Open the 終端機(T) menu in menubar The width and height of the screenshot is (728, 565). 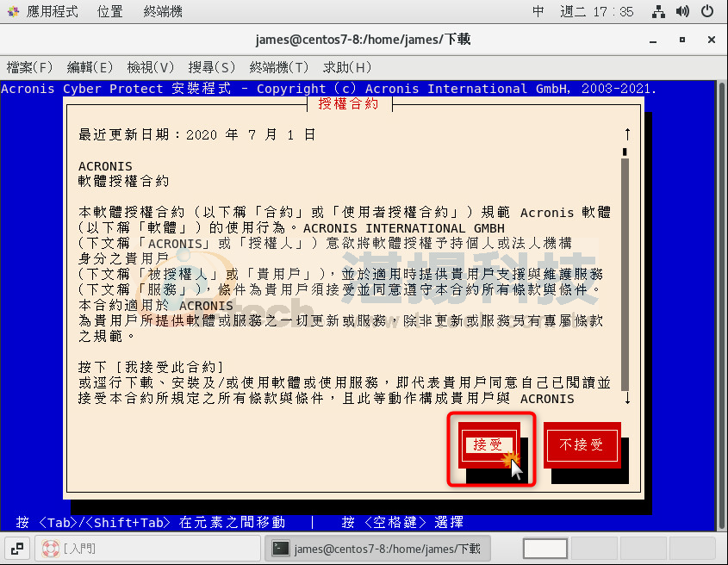278,67
